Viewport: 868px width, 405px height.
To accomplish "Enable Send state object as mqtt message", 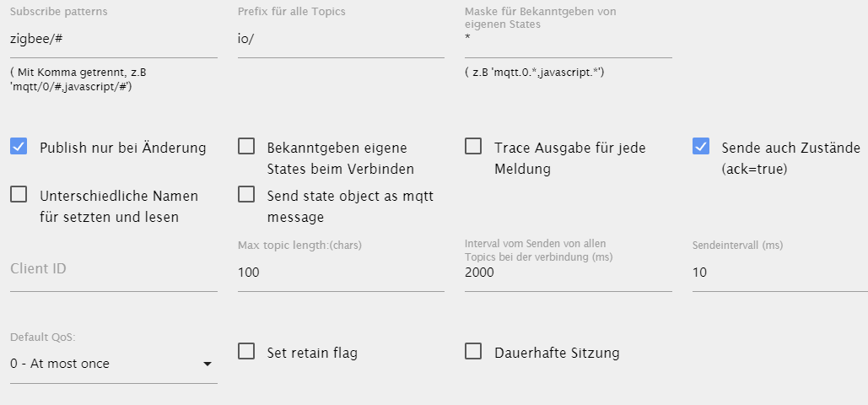I will pyautogui.click(x=245, y=194).
